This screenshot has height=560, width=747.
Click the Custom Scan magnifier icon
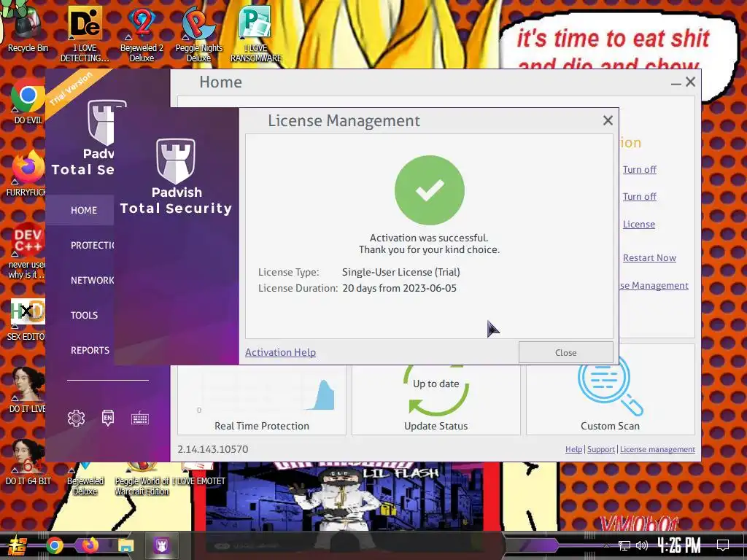click(x=611, y=386)
